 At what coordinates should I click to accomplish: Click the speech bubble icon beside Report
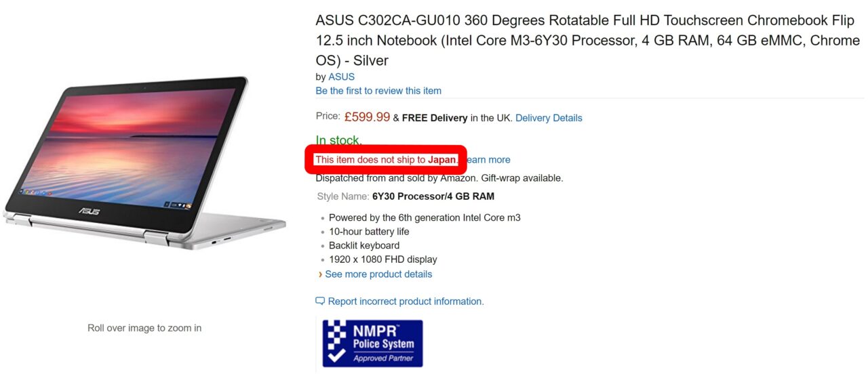pos(320,301)
